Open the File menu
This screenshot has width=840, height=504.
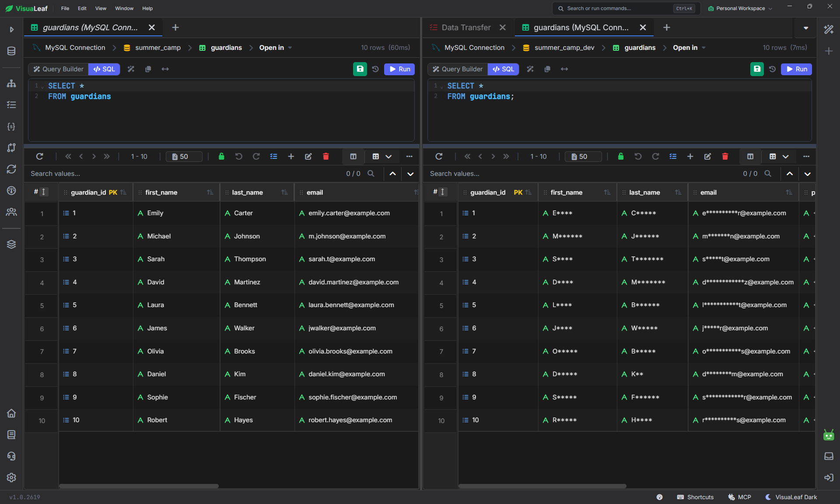[x=65, y=8]
